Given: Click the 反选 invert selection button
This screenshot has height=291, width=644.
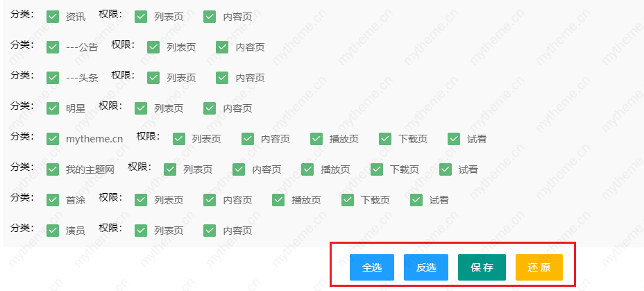Looking at the screenshot, I should 426,267.
